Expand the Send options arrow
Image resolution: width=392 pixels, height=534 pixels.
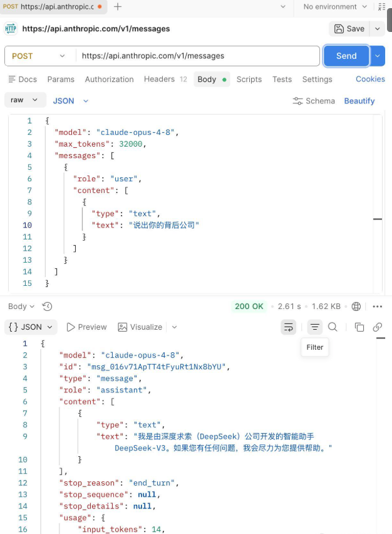(378, 56)
